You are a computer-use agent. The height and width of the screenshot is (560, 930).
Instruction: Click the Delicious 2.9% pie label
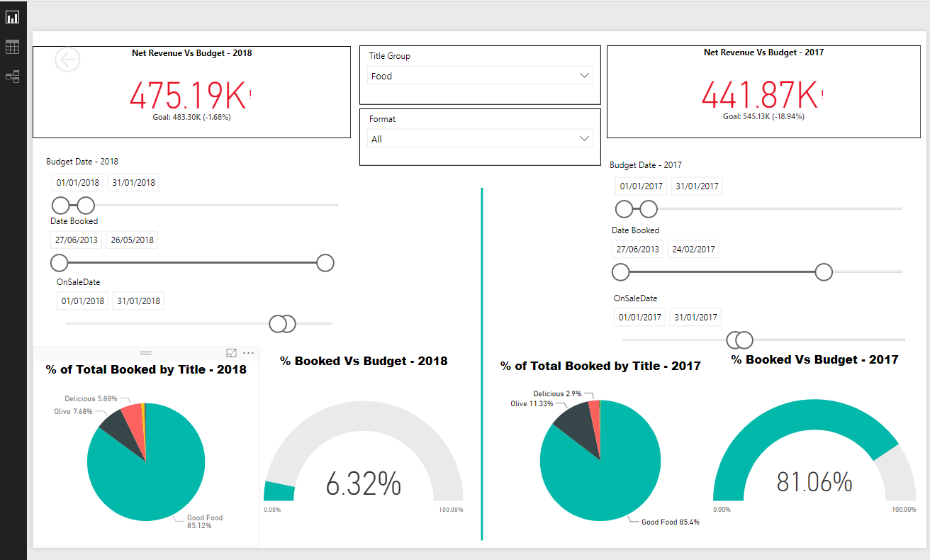(x=558, y=393)
